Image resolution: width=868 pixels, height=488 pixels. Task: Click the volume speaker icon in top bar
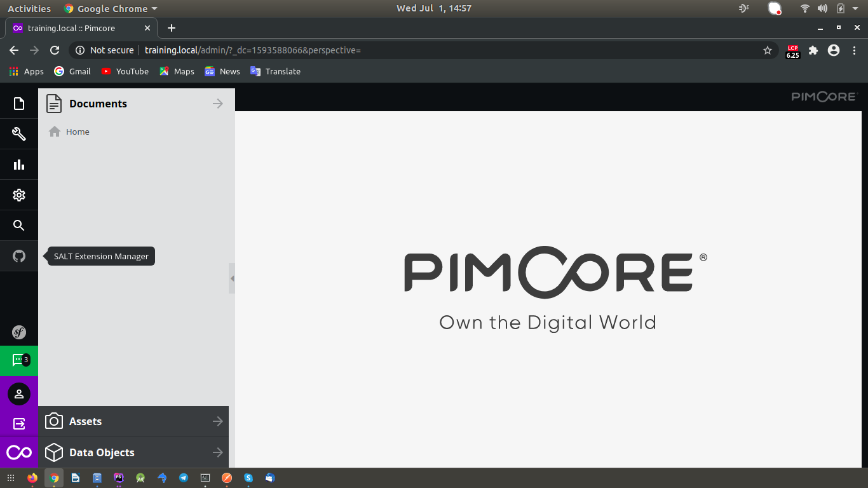coord(823,8)
